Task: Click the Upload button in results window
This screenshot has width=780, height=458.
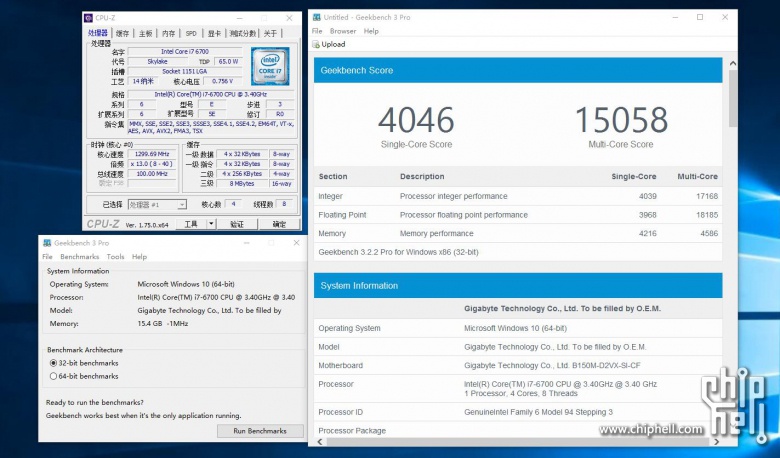Action: (x=329, y=44)
